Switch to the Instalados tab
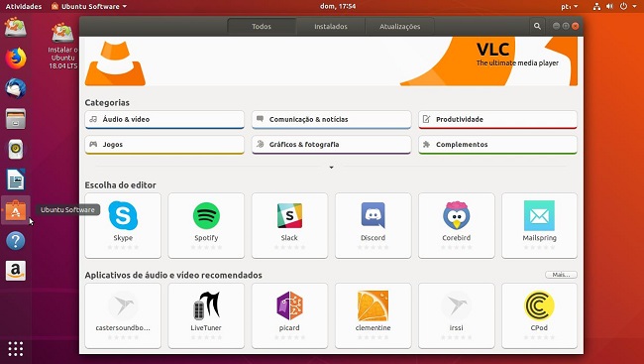This screenshot has height=364, width=644. [331, 27]
